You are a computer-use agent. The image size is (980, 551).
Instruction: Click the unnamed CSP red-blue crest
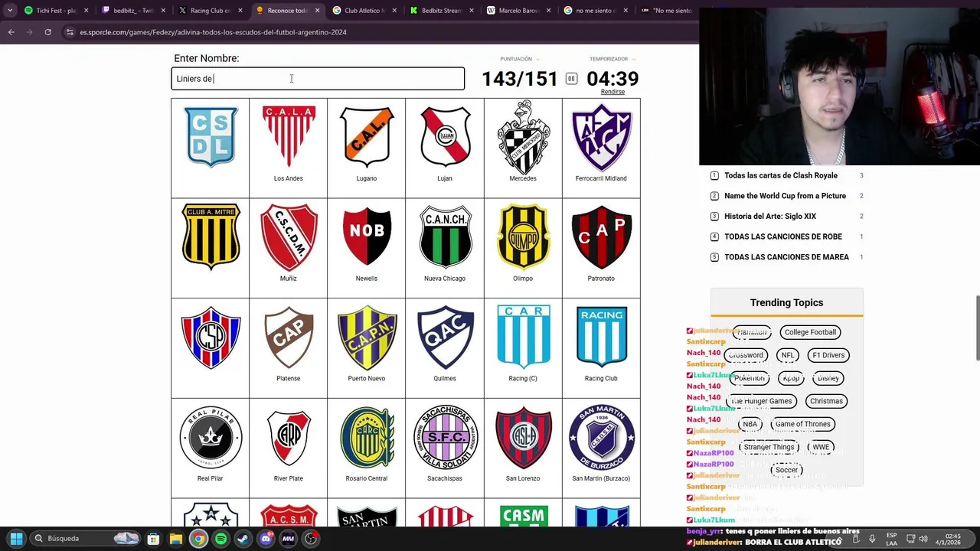tap(211, 337)
